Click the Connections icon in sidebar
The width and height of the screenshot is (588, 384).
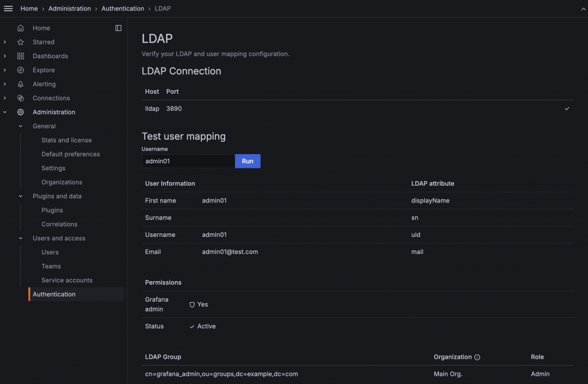click(x=21, y=98)
